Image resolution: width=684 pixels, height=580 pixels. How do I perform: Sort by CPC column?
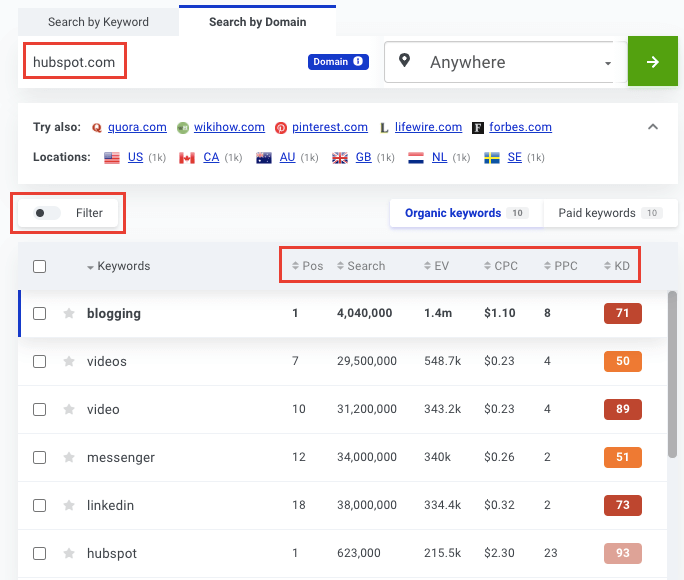[x=501, y=266]
